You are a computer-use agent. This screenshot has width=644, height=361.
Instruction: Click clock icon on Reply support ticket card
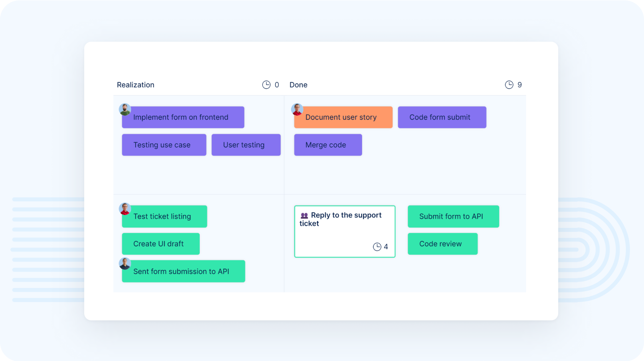[x=377, y=247]
